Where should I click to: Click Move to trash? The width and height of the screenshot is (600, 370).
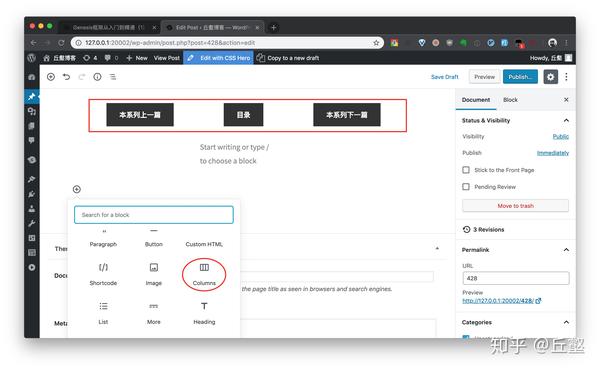(515, 206)
